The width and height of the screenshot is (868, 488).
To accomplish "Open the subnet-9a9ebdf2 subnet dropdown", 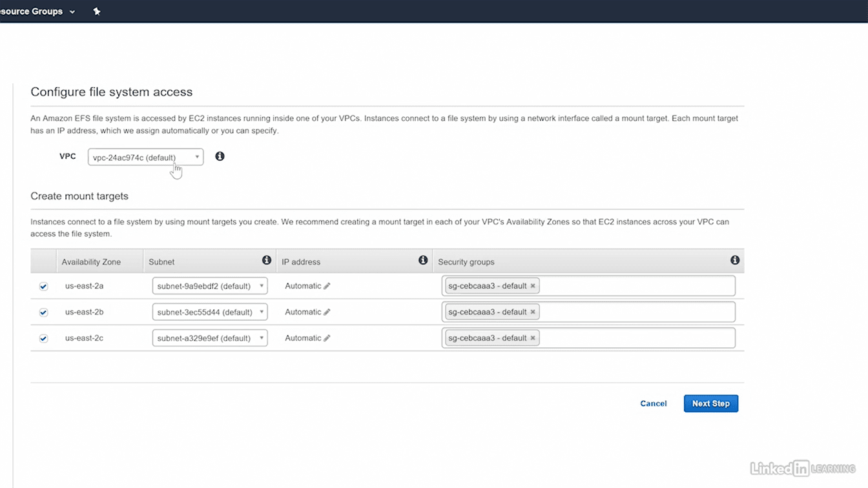I will coord(210,286).
